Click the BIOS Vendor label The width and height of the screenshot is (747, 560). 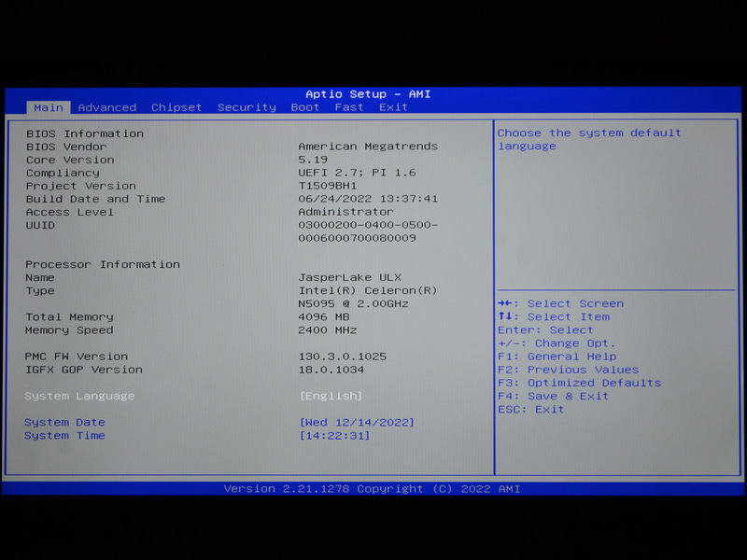click(x=66, y=147)
